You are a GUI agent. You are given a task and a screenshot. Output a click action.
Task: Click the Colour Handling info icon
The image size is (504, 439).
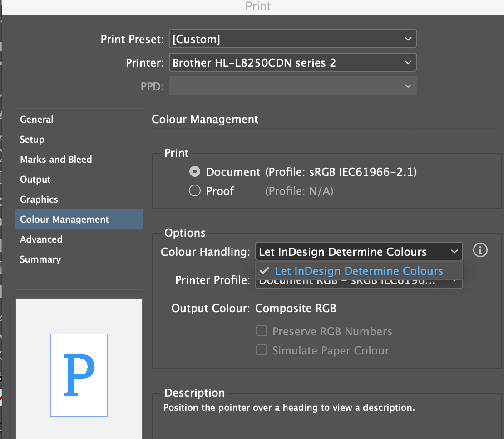click(x=480, y=250)
